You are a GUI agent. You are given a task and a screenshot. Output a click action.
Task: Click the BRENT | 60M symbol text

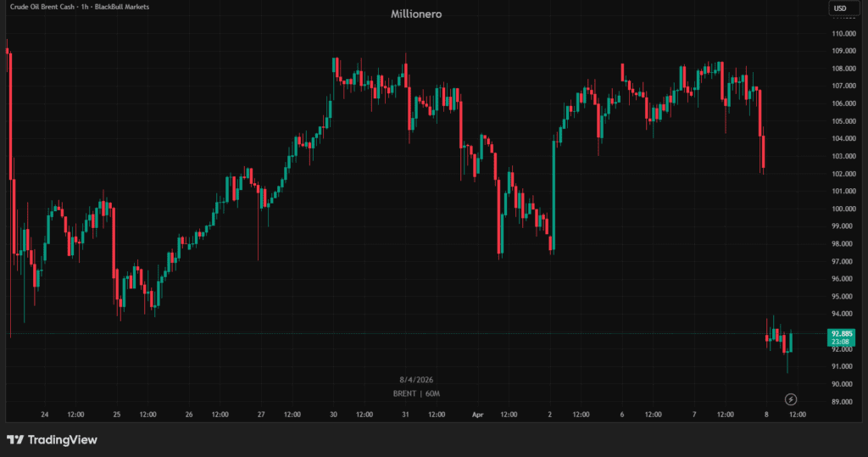point(416,393)
